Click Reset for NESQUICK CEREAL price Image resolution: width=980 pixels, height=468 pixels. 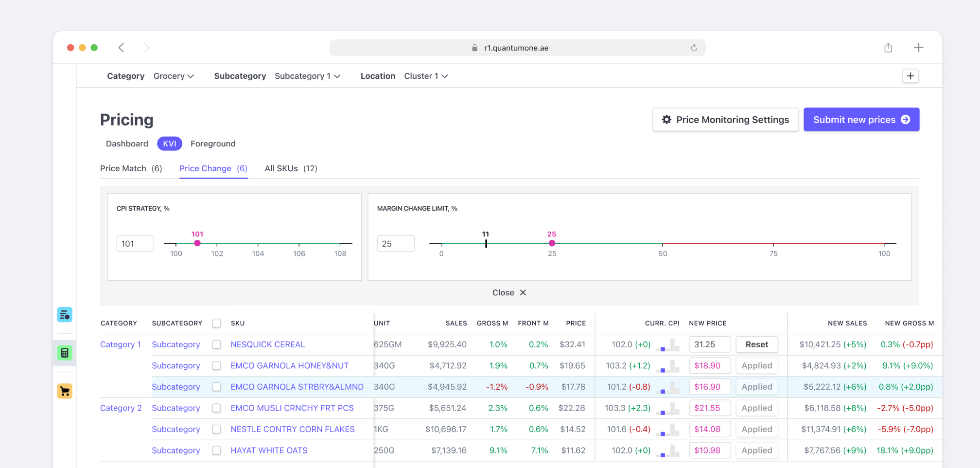coord(756,344)
